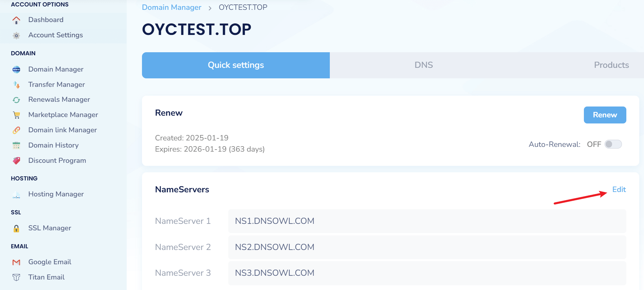Click the Domain Manager globe icon

pos(16,70)
